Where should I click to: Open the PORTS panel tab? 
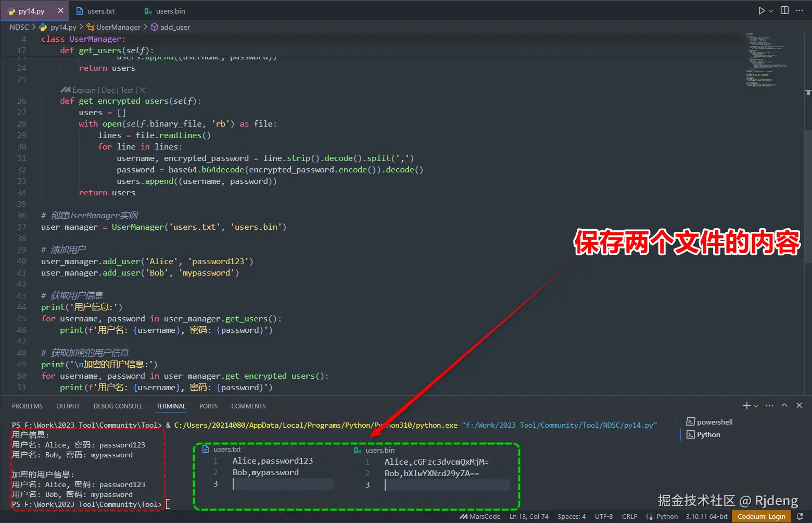(208, 406)
